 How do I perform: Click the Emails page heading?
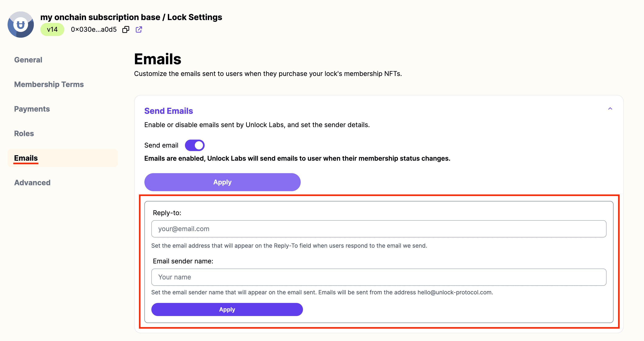(158, 59)
